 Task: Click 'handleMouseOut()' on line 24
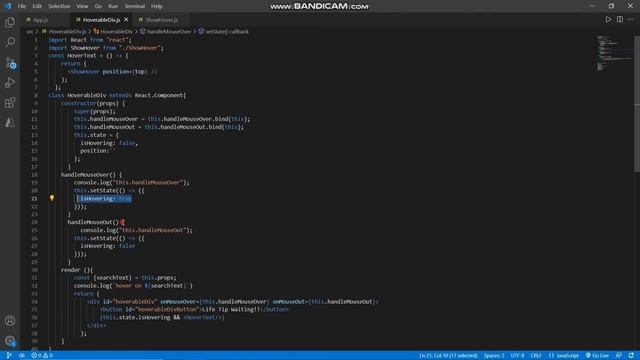coord(93,222)
